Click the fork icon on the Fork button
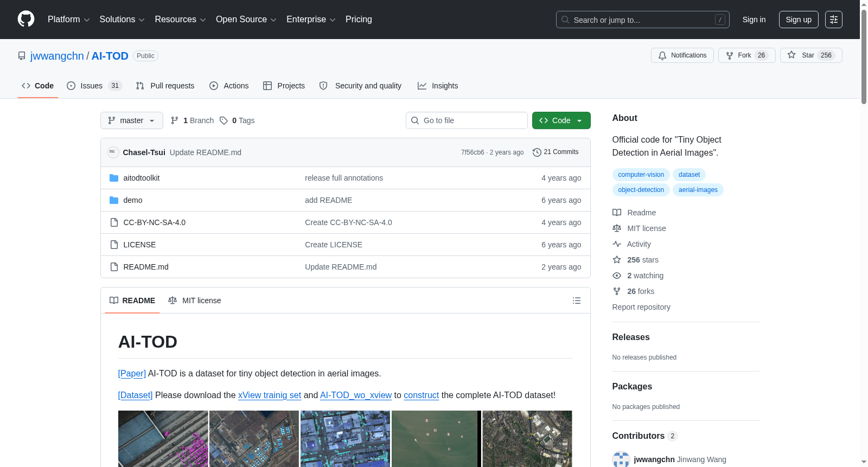The image size is (868, 467). [730, 55]
